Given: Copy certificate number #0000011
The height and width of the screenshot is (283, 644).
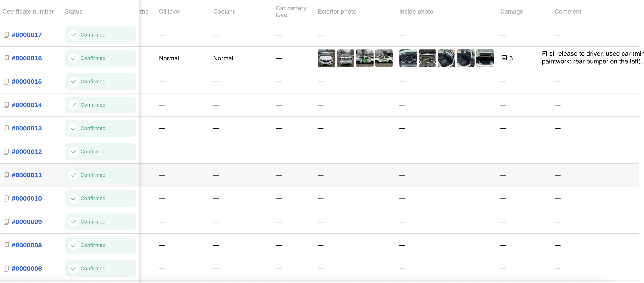Looking at the screenshot, I should pos(6,175).
